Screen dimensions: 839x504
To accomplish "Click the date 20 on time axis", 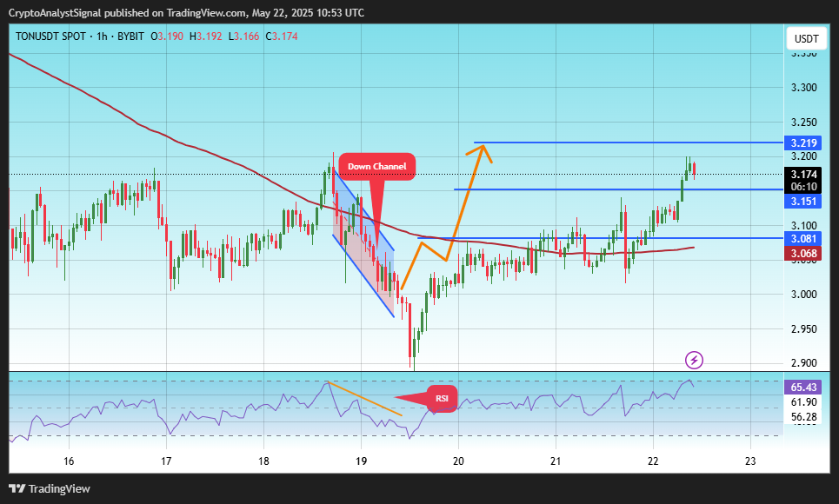I will click(x=458, y=461).
